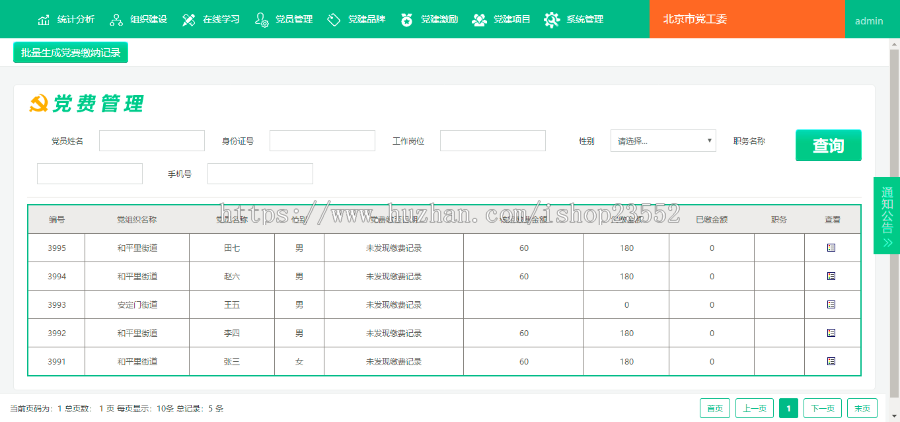Open the admin user menu
Viewport: 900px width, 422px height.
pos(869,20)
